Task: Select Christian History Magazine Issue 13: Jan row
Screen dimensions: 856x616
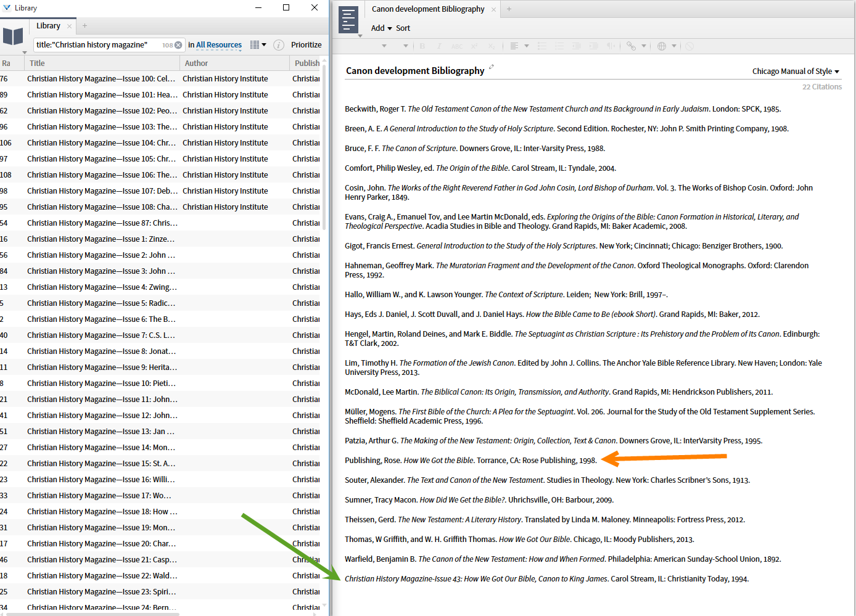Action: [160, 432]
